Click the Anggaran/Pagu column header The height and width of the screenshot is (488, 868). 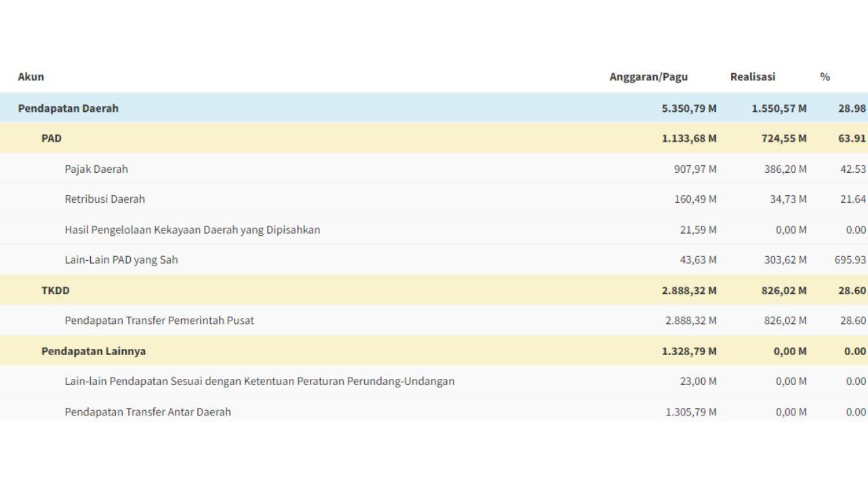[x=648, y=77]
